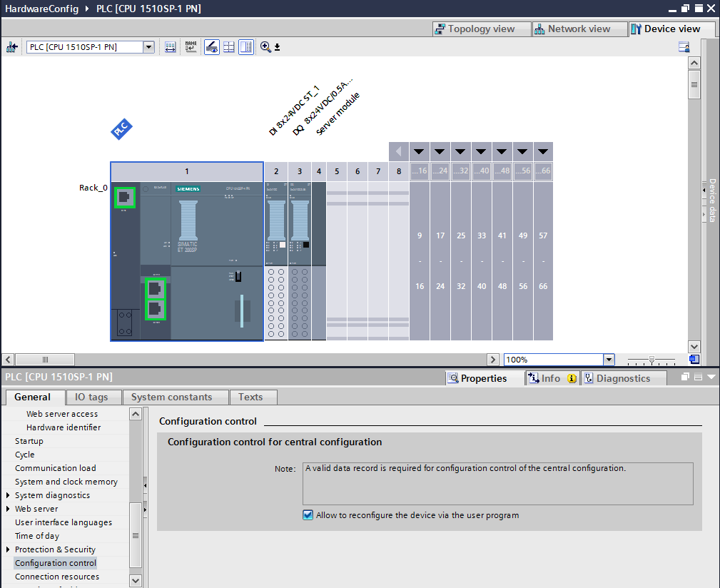
Task: Toggle the page break grid icon
Action: [228, 47]
